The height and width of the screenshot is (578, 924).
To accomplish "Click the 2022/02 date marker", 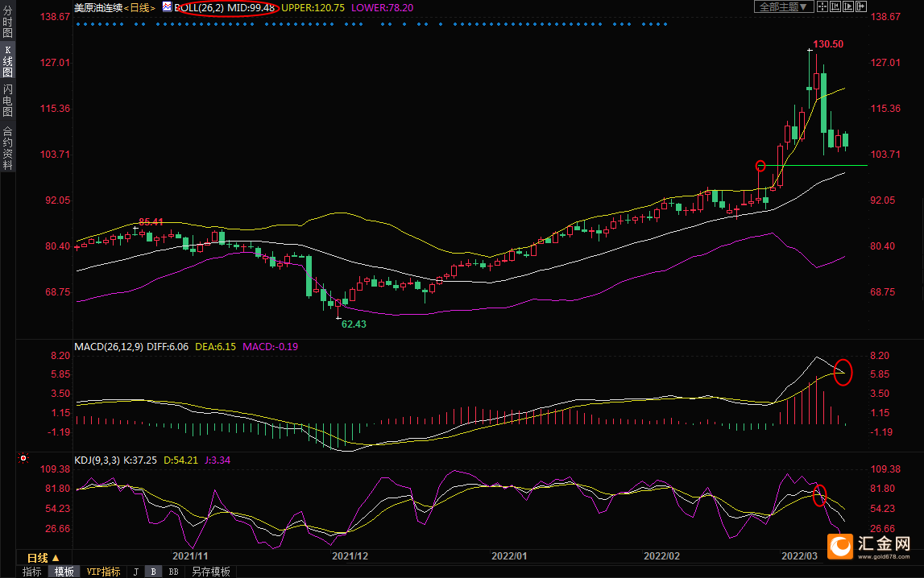I will coord(661,556).
